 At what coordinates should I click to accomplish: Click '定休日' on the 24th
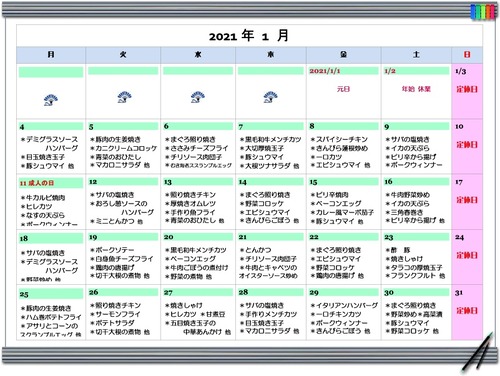click(467, 255)
